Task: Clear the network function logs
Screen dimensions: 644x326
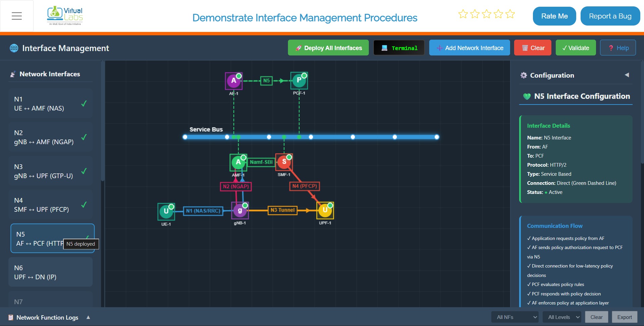Action: [x=596, y=317]
